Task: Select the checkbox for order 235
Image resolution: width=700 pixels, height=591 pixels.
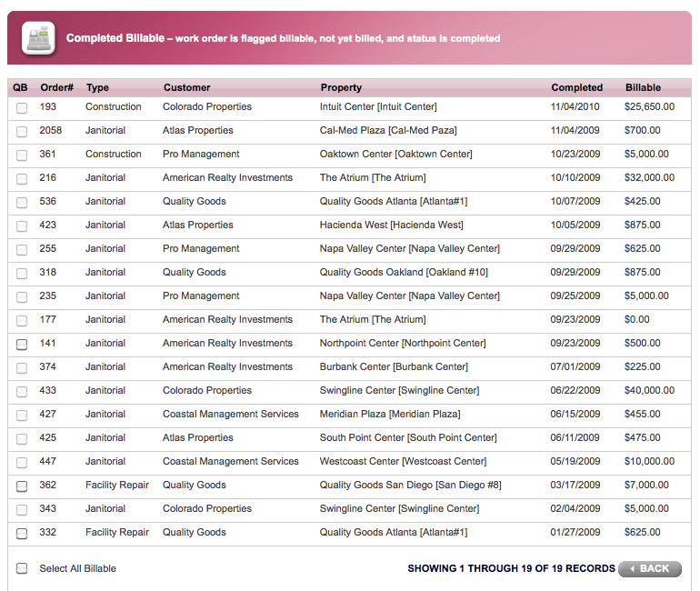Action: coord(22,297)
